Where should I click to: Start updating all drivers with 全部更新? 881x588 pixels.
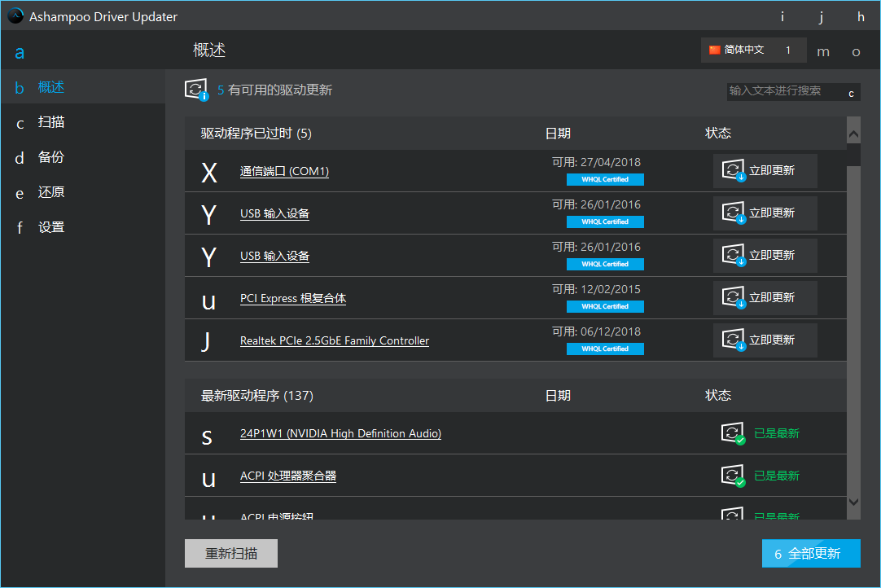(811, 553)
